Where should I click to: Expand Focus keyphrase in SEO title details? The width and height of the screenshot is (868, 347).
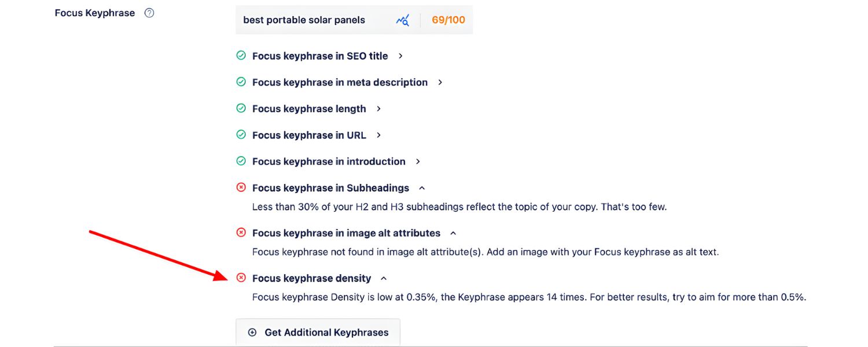tap(400, 56)
